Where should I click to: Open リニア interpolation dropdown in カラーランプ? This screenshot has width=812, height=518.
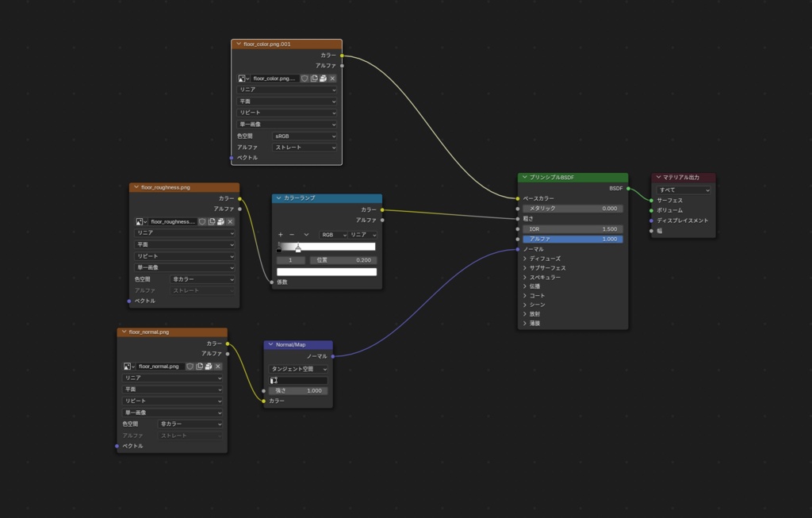tap(362, 235)
